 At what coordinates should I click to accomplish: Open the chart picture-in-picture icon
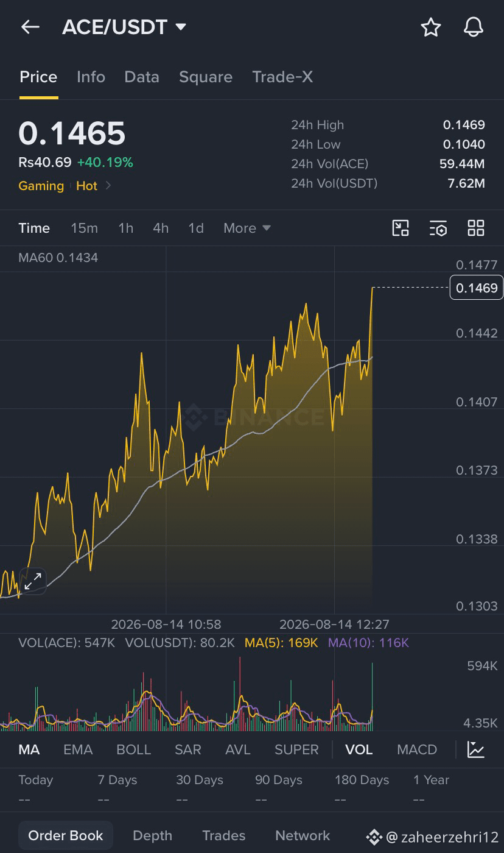(x=401, y=228)
